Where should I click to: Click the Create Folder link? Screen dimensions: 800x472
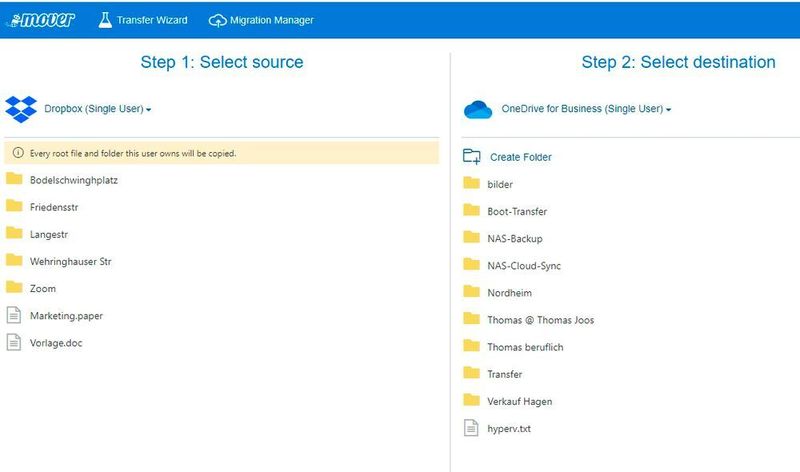pyautogui.click(x=521, y=157)
